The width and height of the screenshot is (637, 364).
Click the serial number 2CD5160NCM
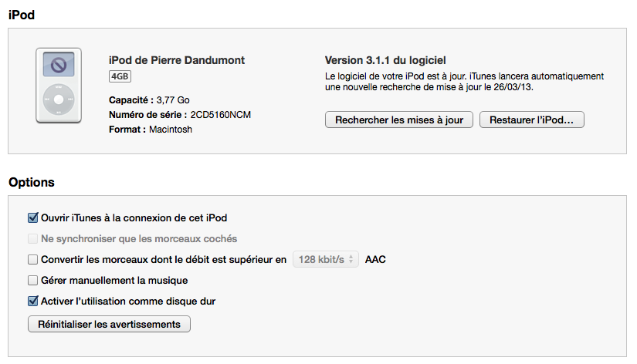click(221, 115)
